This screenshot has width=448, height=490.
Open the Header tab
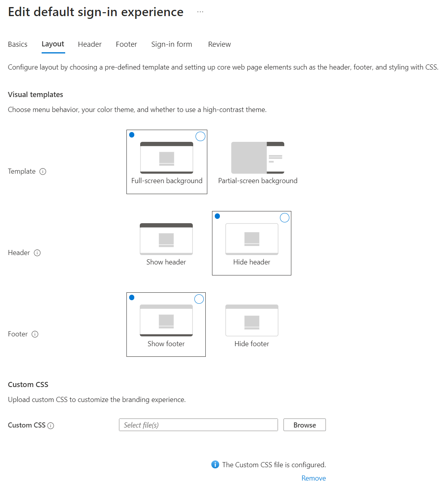[x=90, y=44]
